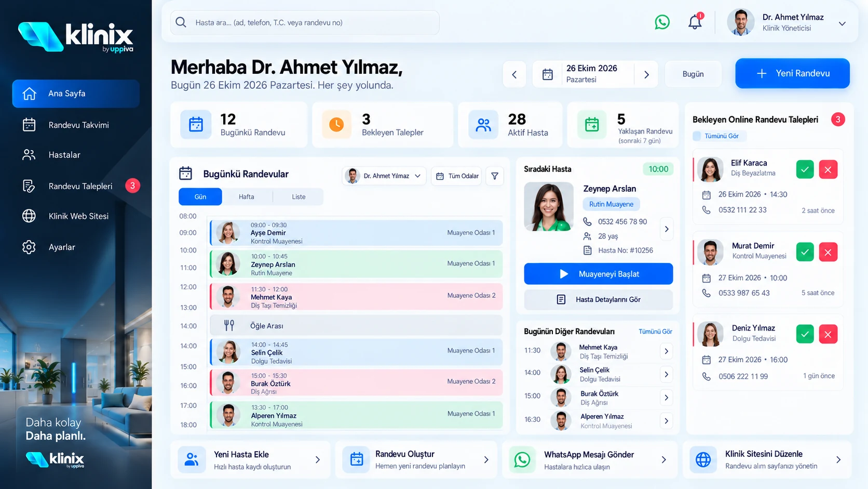Expand Burak Öztürk 15:00 appointment chevron
Image resolution: width=868 pixels, height=489 pixels.
(667, 398)
